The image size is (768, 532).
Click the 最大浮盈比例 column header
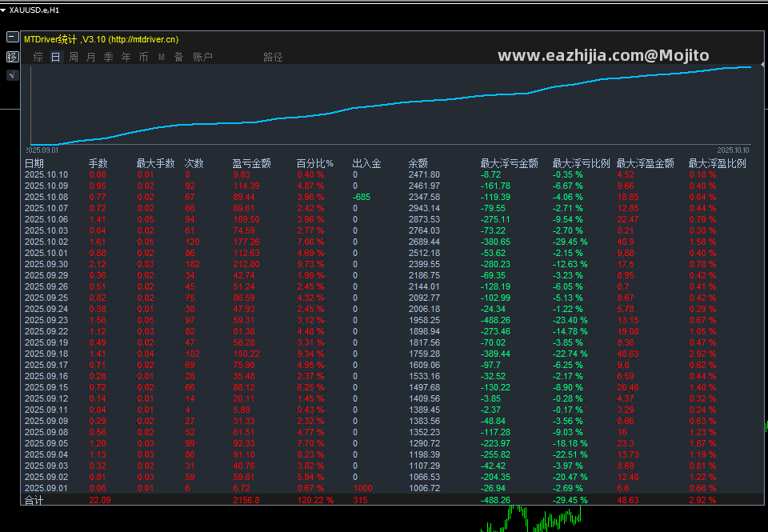(718, 163)
